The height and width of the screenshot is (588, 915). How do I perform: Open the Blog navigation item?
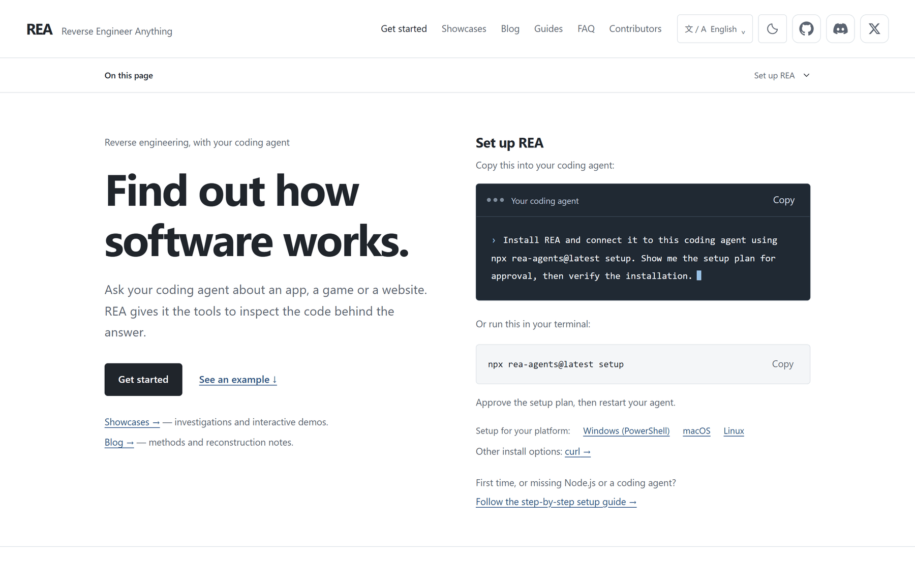pyautogui.click(x=510, y=29)
